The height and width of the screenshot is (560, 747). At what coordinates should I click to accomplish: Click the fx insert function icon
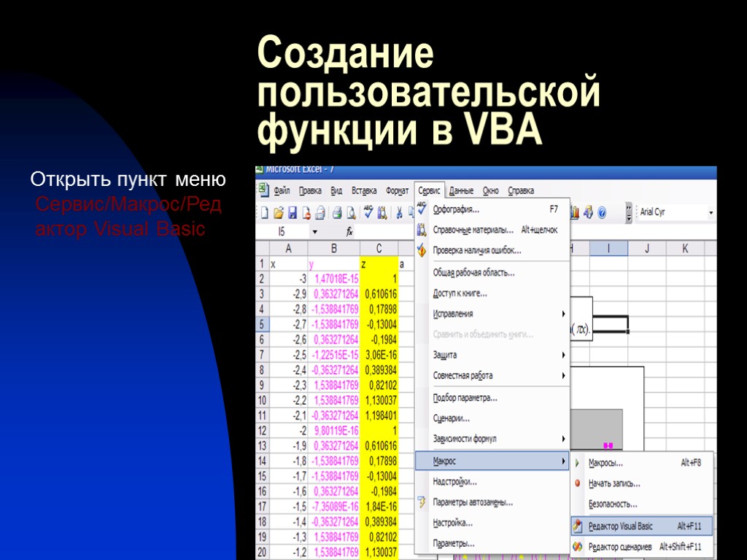[x=349, y=231]
